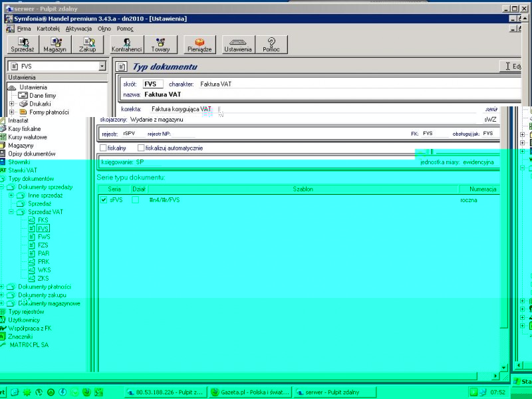The width and height of the screenshot is (532, 399).
Task: Select the WKS document type
Action: click(x=45, y=270)
